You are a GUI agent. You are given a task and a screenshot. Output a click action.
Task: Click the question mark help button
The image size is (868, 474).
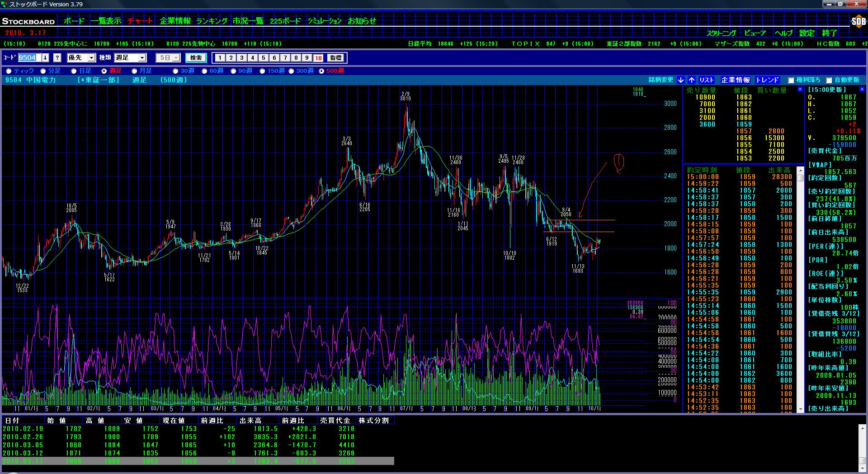coord(57,58)
